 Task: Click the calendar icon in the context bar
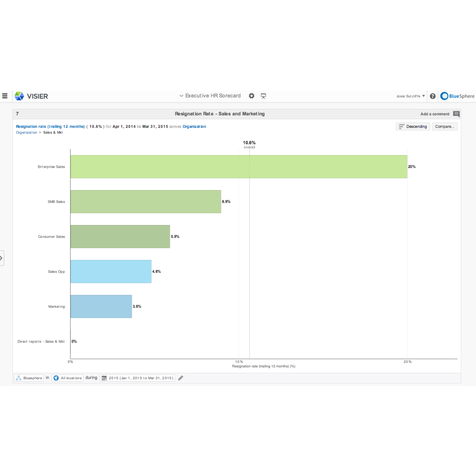coord(104,378)
